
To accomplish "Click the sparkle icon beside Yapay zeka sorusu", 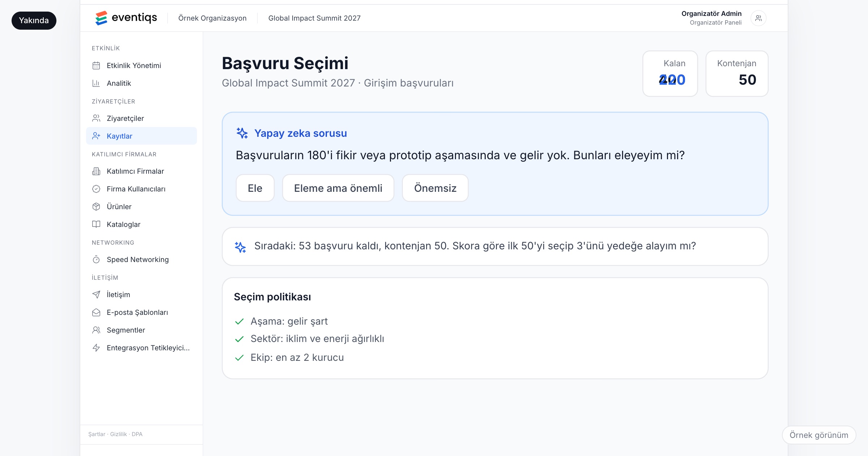I will tap(242, 133).
